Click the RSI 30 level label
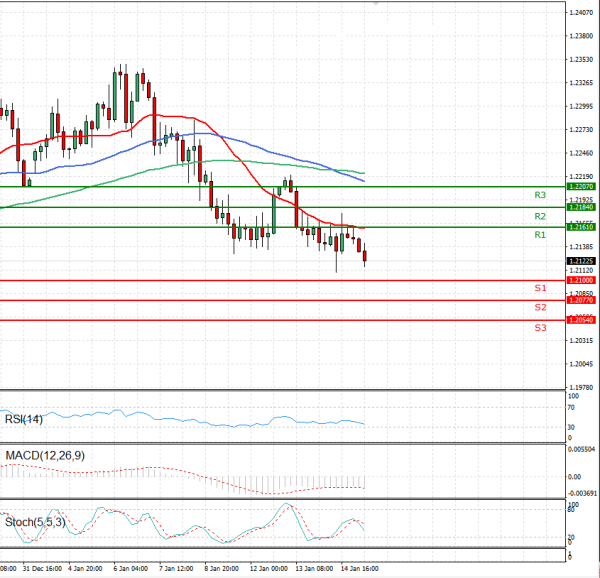The image size is (600, 578). click(x=571, y=427)
